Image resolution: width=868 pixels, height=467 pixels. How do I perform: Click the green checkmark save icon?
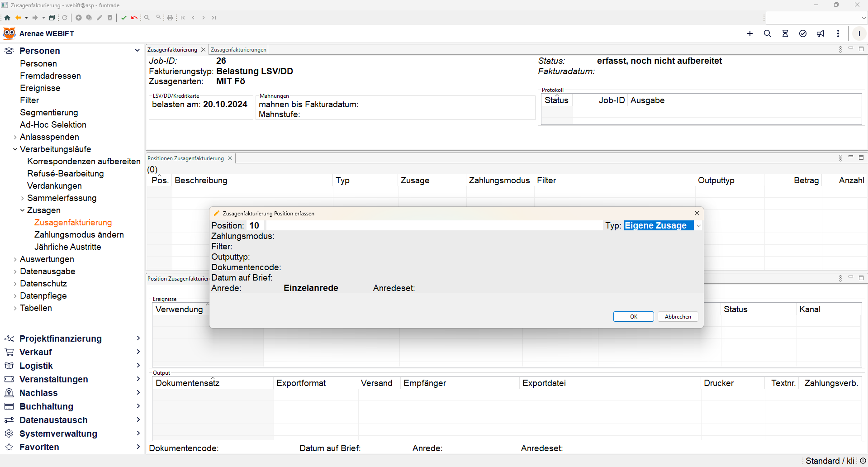tap(124, 18)
